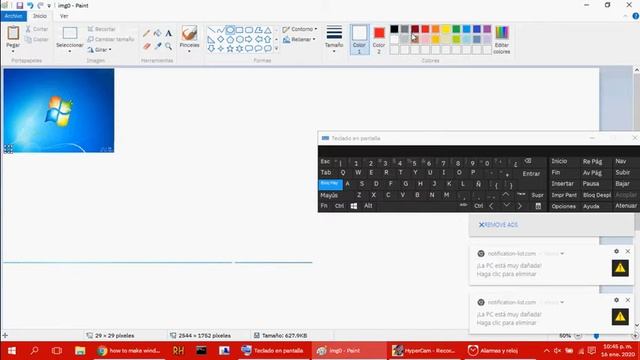Open Rellenar fill dropdown

click(x=299, y=40)
